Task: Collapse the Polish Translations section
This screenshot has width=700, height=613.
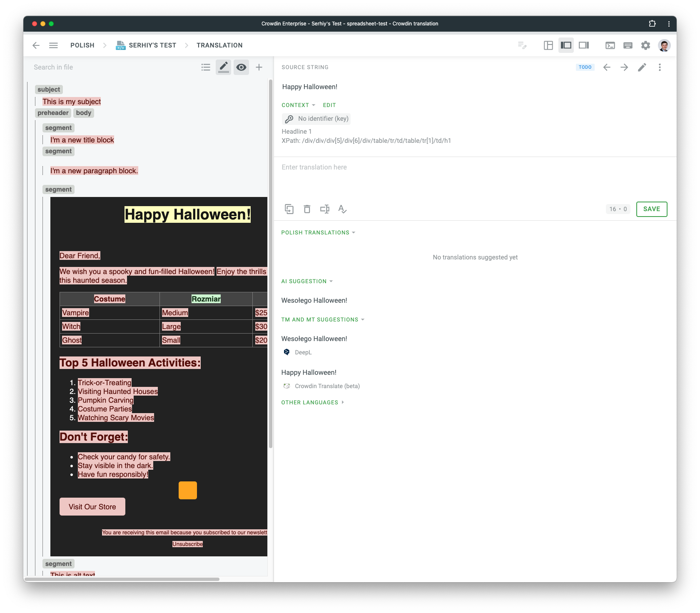Action: pos(319,233)
